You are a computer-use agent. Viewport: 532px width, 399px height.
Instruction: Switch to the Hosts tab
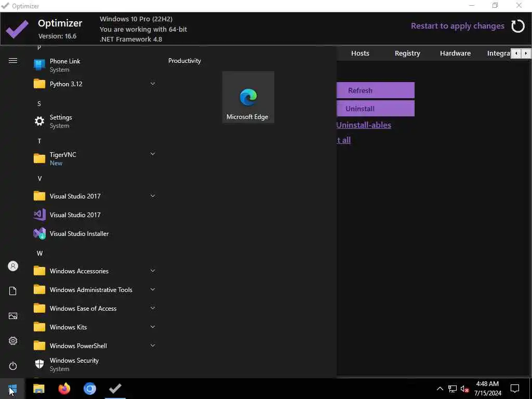[360, 54]
